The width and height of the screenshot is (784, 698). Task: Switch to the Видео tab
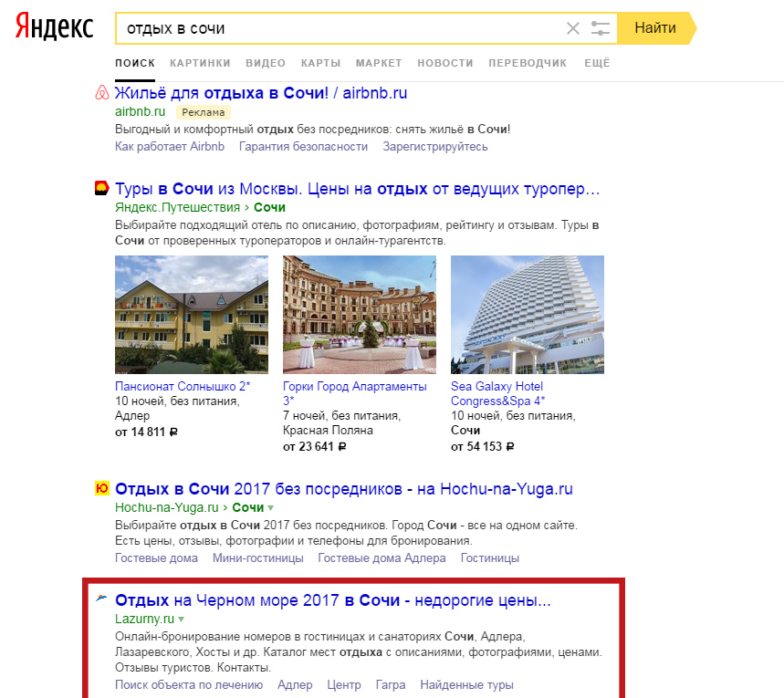pyautogui.click(x=266, y=63)
